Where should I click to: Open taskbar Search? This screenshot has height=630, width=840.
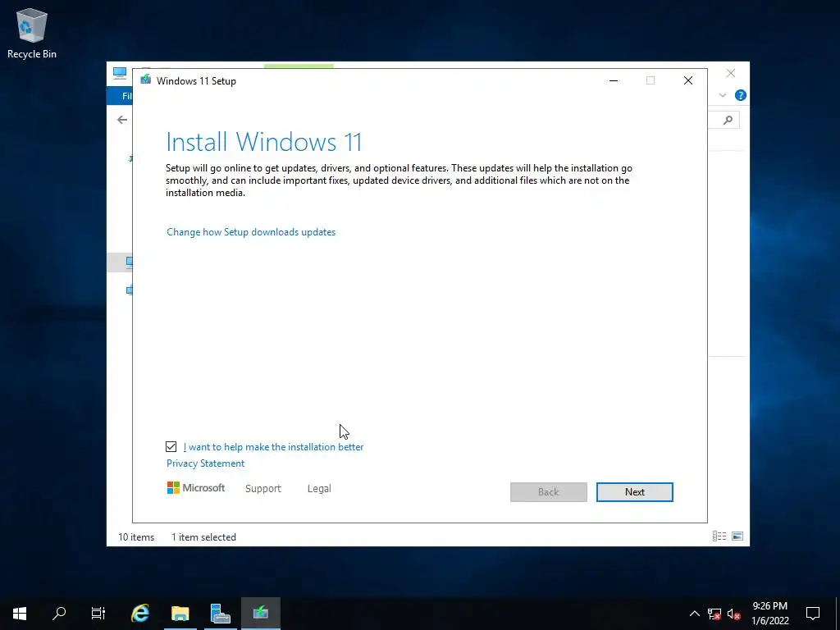pyautogui.click(x=59, y=614)
